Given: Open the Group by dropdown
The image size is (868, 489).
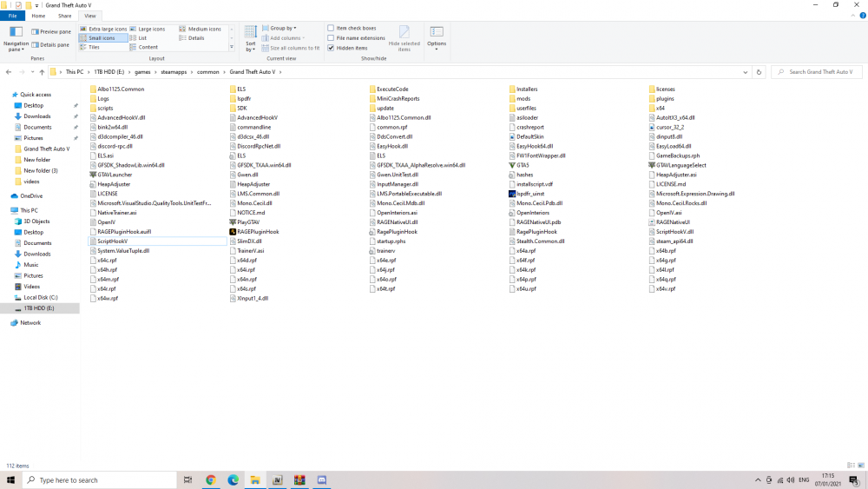Looking at the screenshot, I should [x=282, y=28].
